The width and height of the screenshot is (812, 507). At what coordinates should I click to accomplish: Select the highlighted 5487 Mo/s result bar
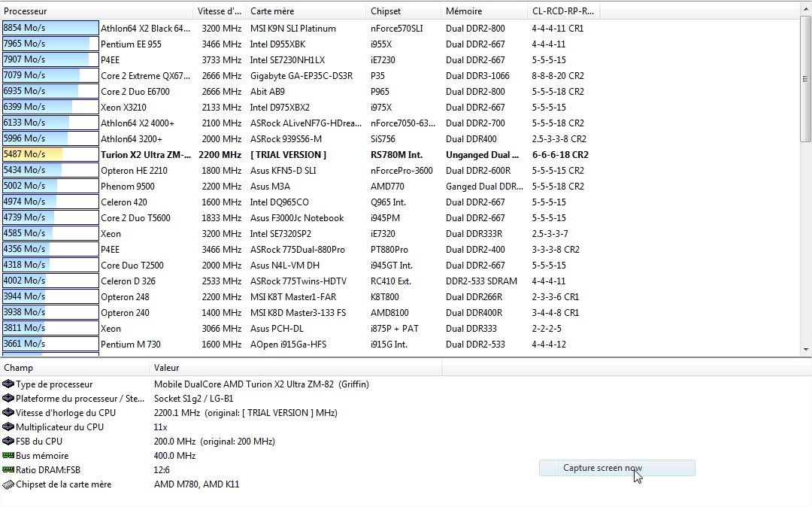point(50,154)
